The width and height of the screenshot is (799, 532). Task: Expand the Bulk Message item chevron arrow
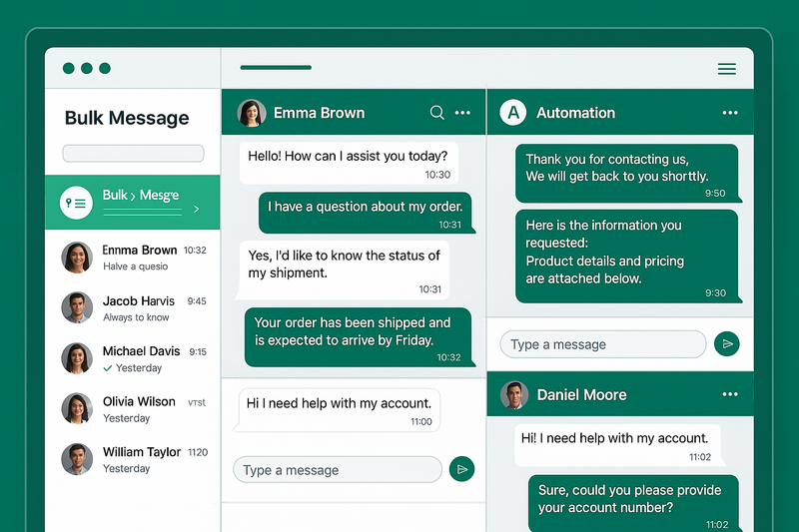click(197, 210)
